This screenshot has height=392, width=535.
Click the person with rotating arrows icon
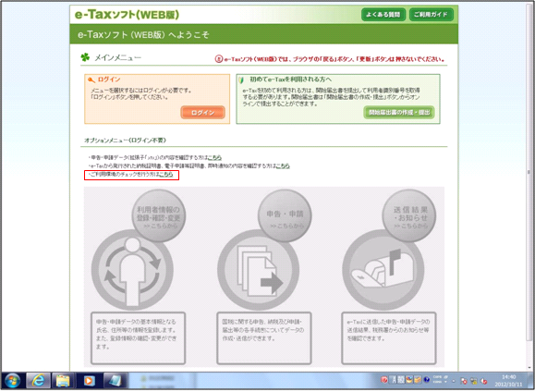(x=132, y=271)
